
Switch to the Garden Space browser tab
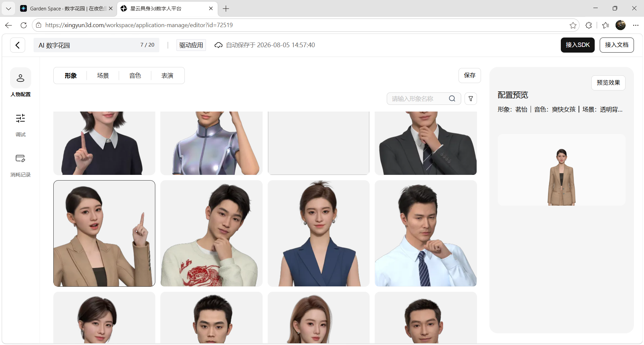pyautogui.click(x=67, y=9)
